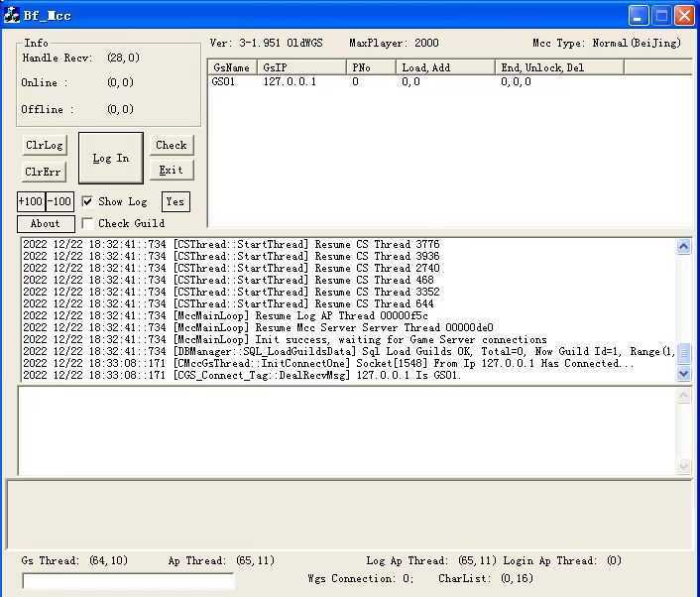Click the Exit button
The width and height of the screenshot is (700, 597).
pos(171,170)
